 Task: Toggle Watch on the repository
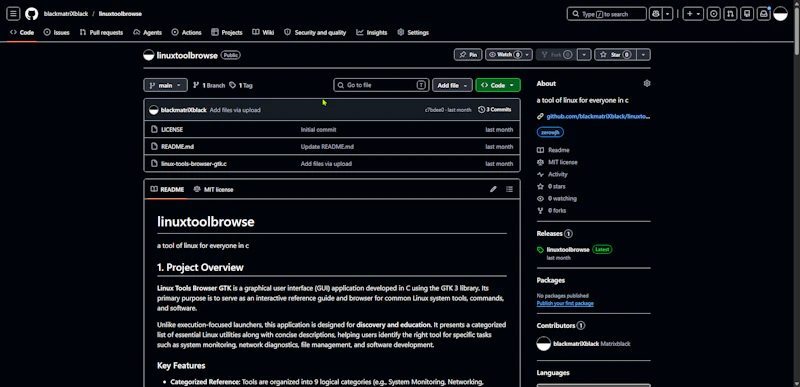coord(509,55)
